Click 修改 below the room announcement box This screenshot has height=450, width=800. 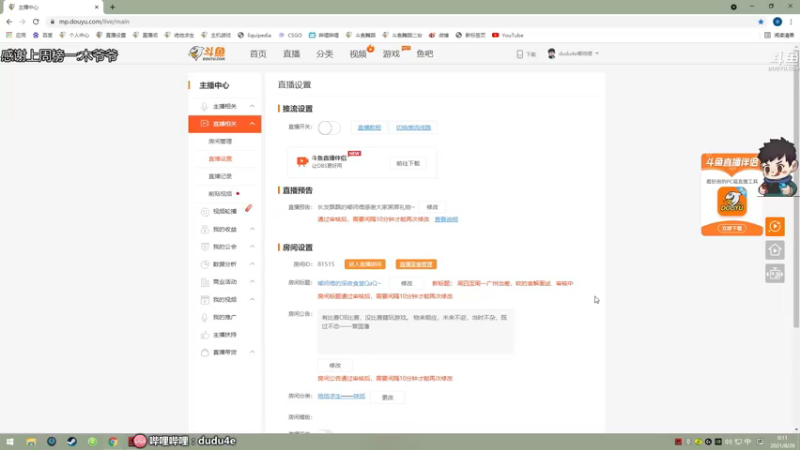click(x=335, y=365)
